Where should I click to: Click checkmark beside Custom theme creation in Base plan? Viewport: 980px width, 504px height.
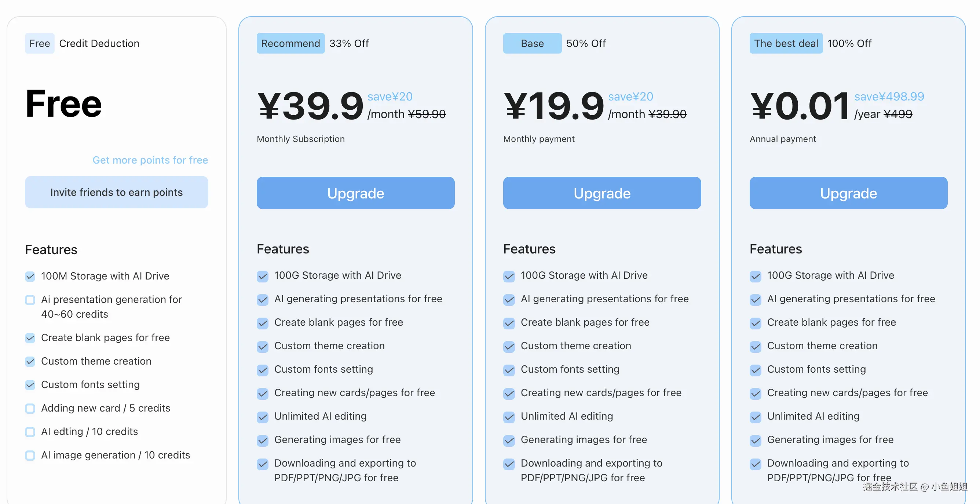point(509,347)
